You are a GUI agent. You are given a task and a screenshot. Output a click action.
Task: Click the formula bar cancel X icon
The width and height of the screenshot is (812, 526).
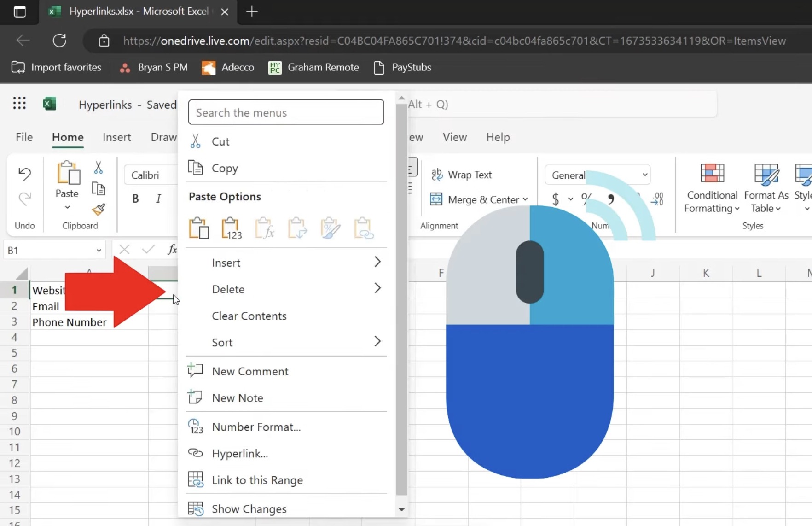coord(124,250)
